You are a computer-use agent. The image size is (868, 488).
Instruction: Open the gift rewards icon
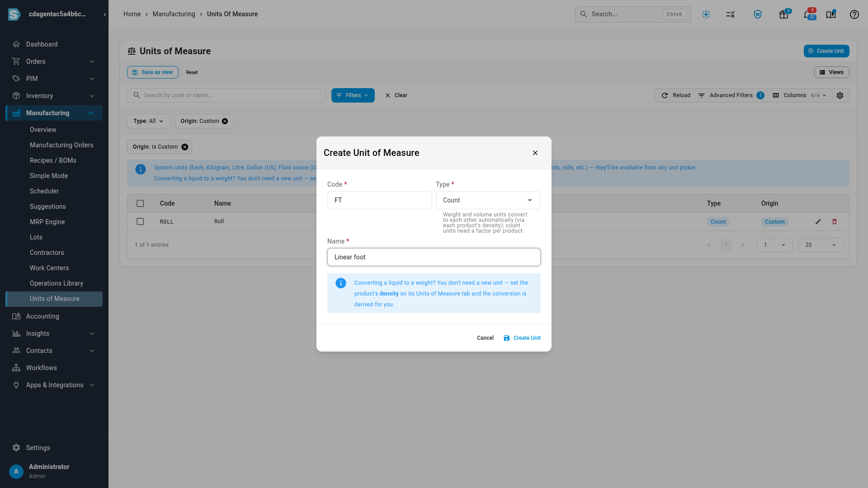click(784, 14)
